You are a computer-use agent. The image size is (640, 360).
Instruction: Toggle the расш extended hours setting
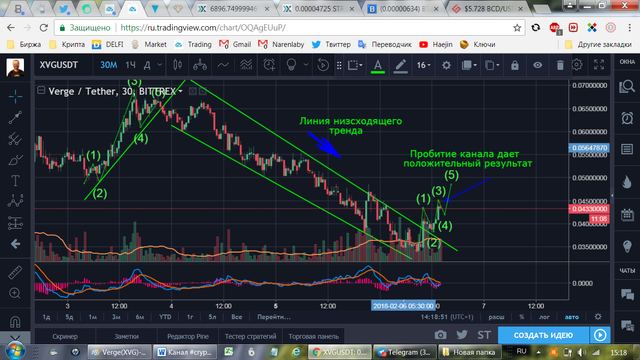(x=496, y=317)
